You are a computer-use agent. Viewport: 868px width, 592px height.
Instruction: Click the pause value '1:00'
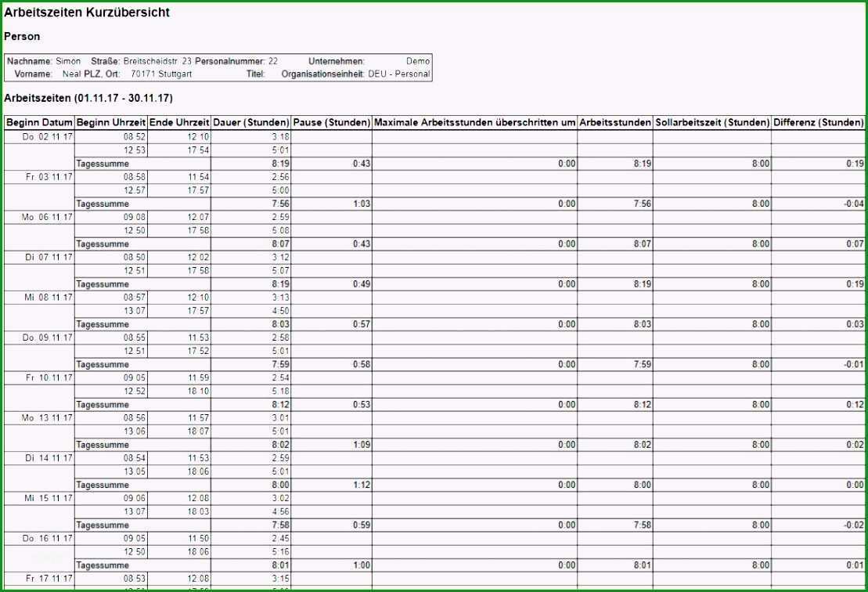[362, 565]
